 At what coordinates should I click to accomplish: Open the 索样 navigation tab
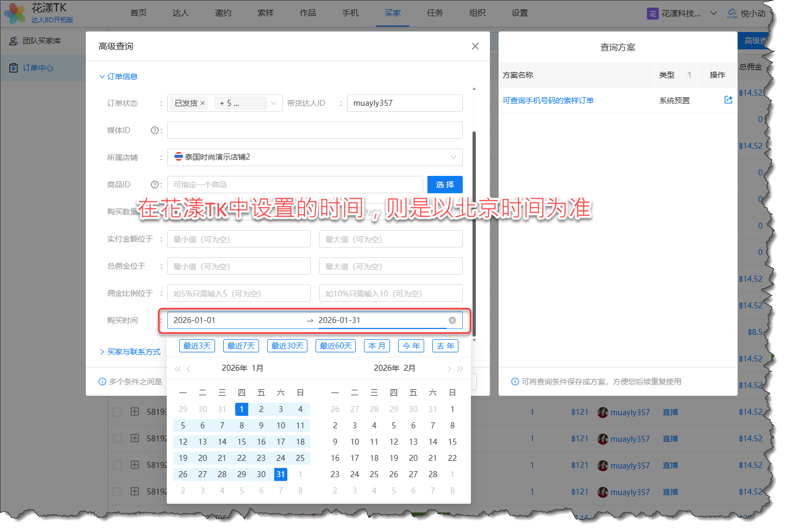coord(265,13)
